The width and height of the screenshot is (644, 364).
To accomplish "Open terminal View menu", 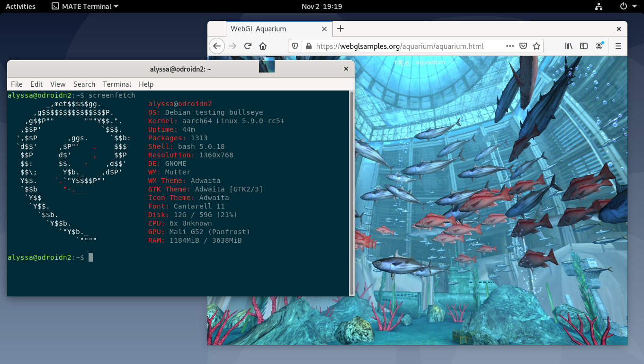I will pos(58,84).
